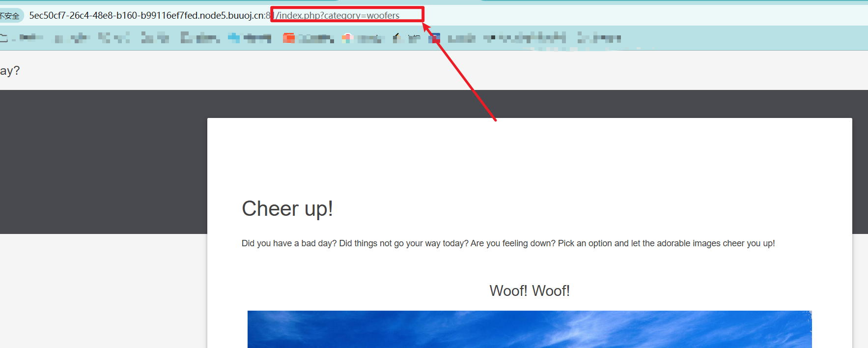Click the '不安全' not-secure badge

(10, 16)
